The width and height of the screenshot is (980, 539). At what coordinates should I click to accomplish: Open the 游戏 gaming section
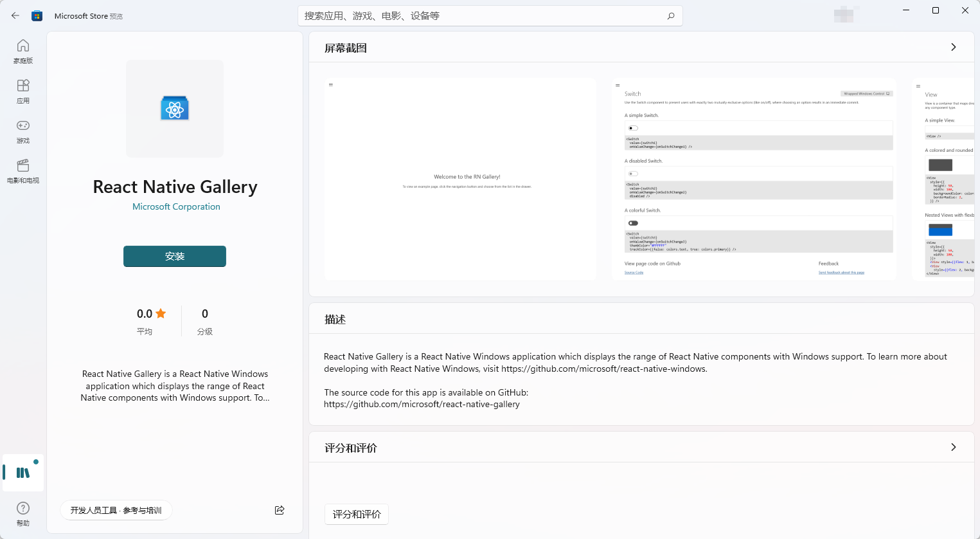pos(23,131)
